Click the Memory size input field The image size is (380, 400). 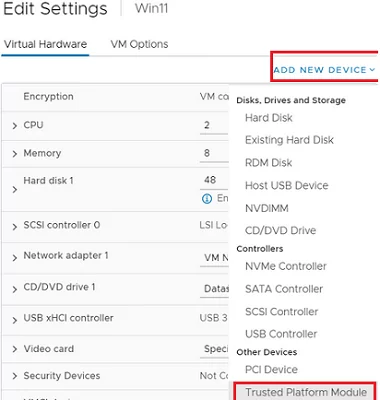(x=214, y=153)
